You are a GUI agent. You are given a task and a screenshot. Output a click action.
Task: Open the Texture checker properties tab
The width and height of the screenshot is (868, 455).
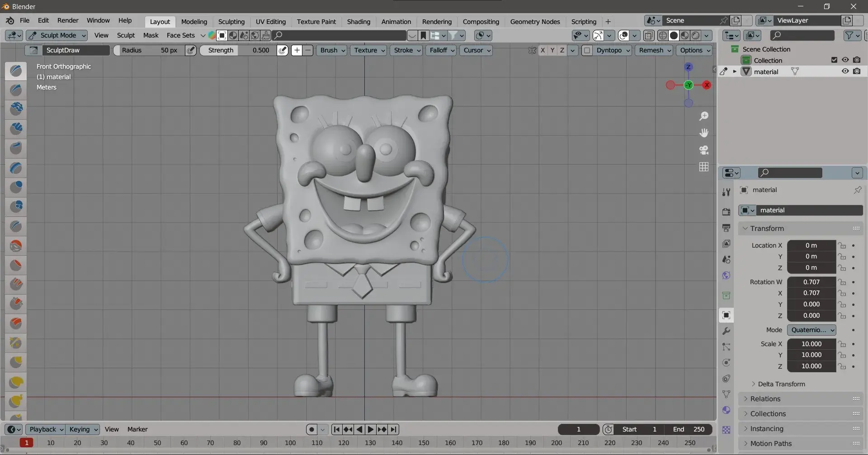coord(726,430)
